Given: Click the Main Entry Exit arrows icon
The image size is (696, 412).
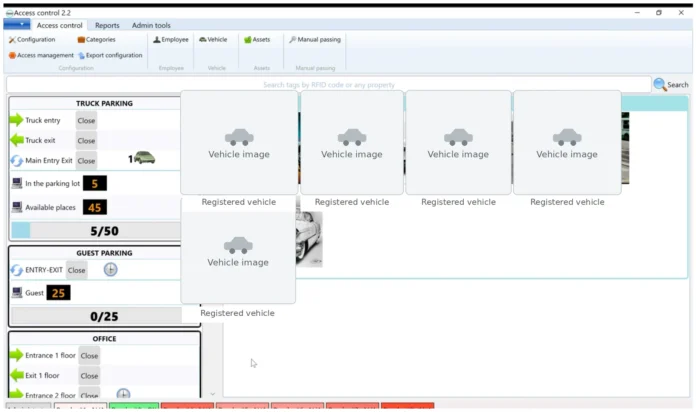Looking at the screenshot, I should point(16,160).
